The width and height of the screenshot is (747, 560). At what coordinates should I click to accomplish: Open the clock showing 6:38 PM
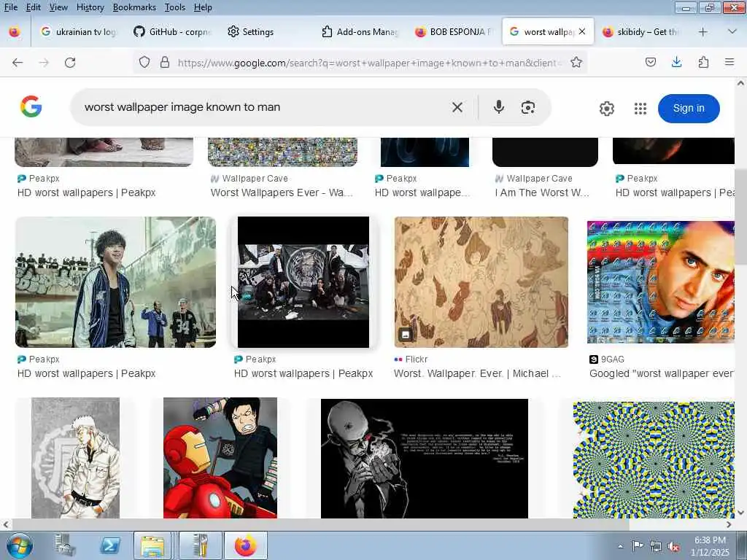click(x=709, y=546)
